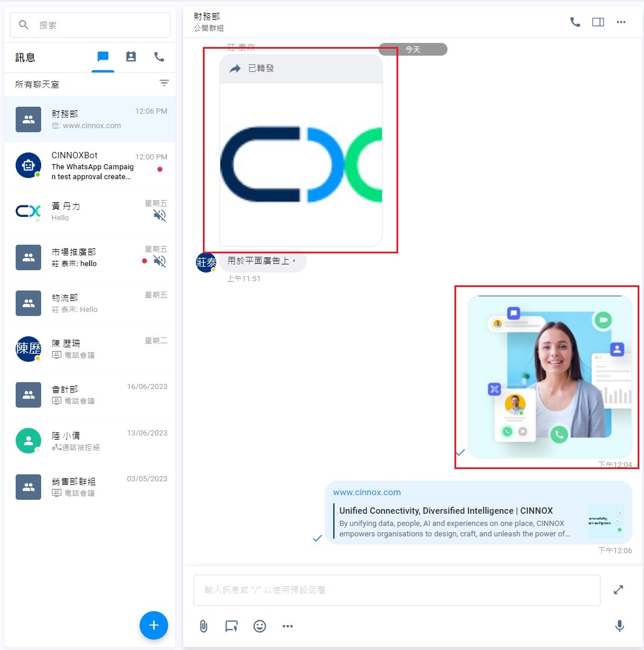
Task: Click the link preview thumbnail image
Action: pyautogui.click(x=606, y=521)
